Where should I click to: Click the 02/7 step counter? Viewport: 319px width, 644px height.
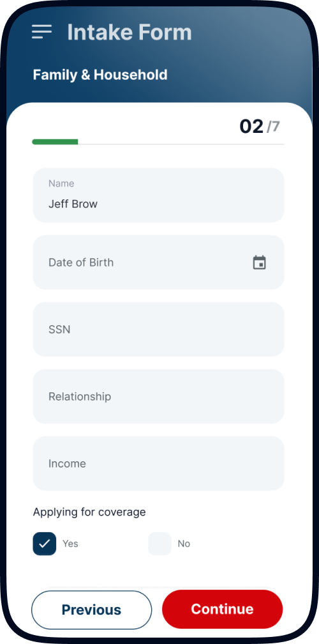click(260, 126)
